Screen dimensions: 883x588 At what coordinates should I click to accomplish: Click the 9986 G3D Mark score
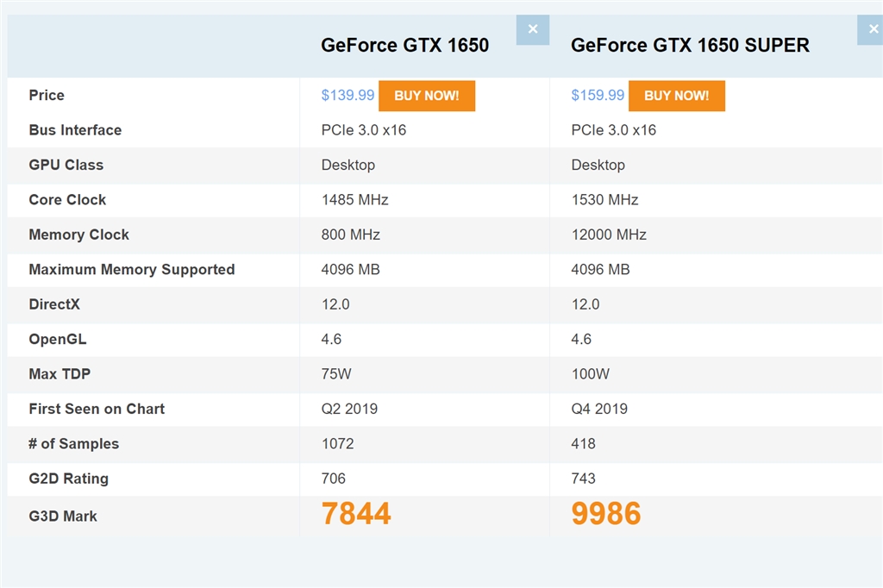point(606,514)
